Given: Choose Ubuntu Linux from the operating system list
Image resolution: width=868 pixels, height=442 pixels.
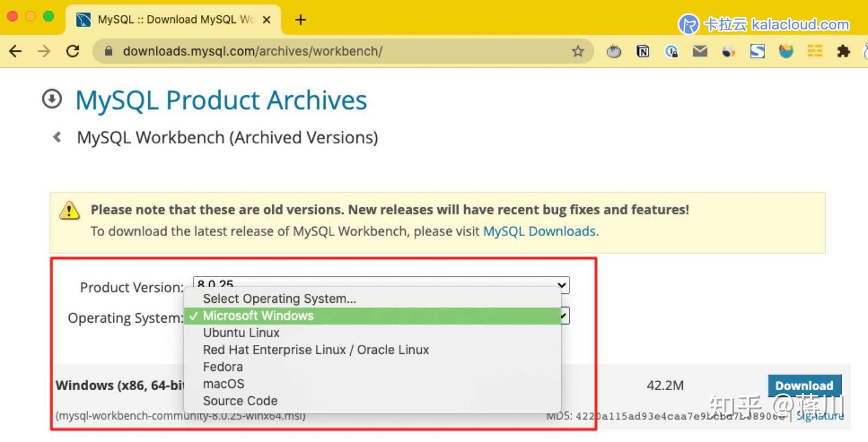Looking at the screenshot, I should point(241,332).
